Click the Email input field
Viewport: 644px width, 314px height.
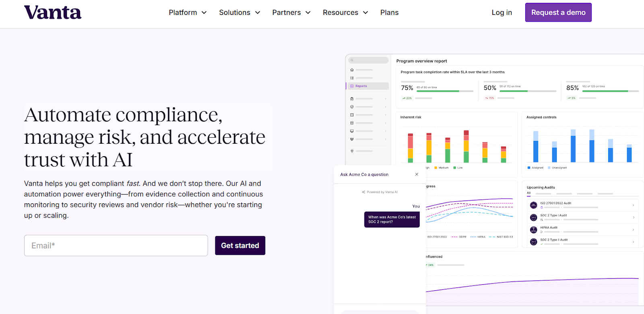click(116, 246)
